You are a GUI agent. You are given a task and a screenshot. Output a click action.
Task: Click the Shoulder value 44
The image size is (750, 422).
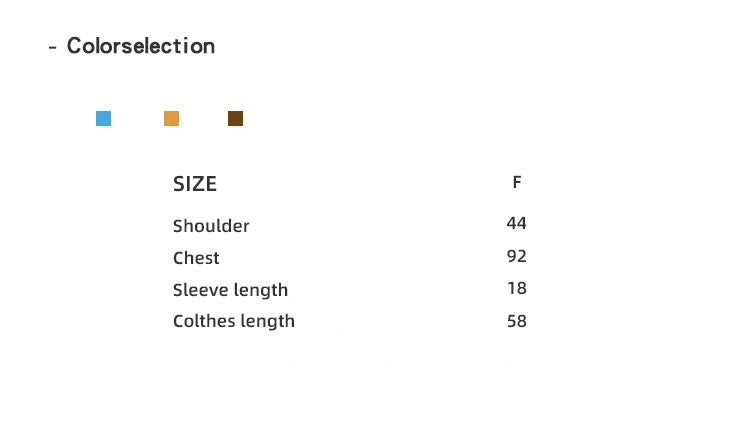coord(516,223)
